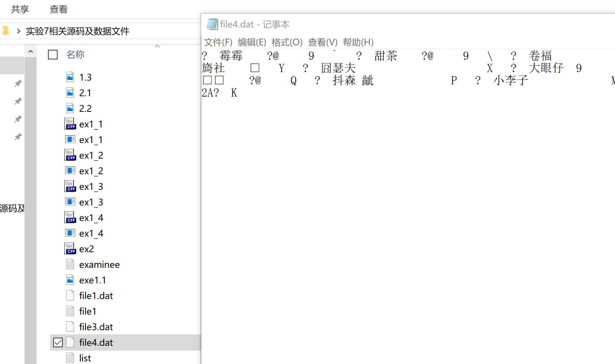Tick the select-all checkbox beside 名称
Image resolution: width=615 pixels, height=364 pixels.
(x=53, y=55)
